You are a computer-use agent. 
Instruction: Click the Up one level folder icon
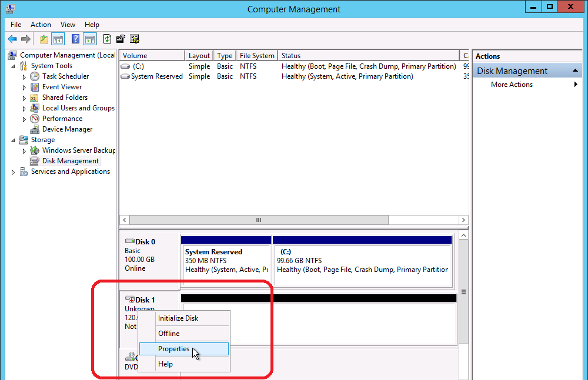44,39
